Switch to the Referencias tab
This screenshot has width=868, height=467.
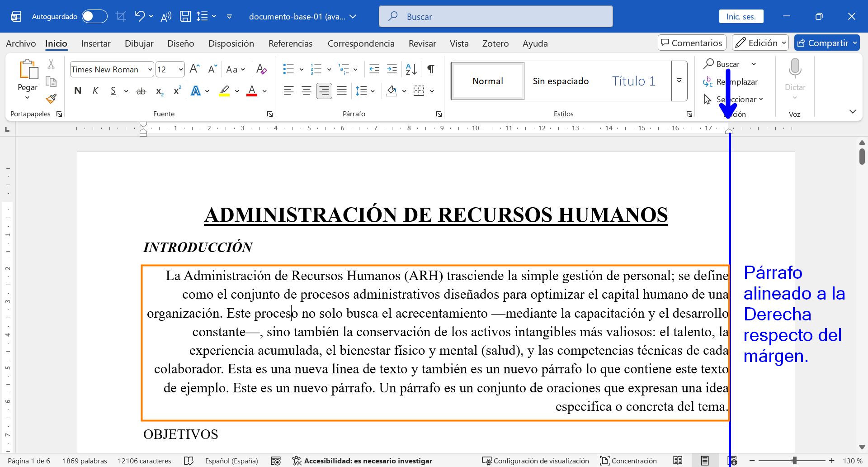tap(290, 43)
